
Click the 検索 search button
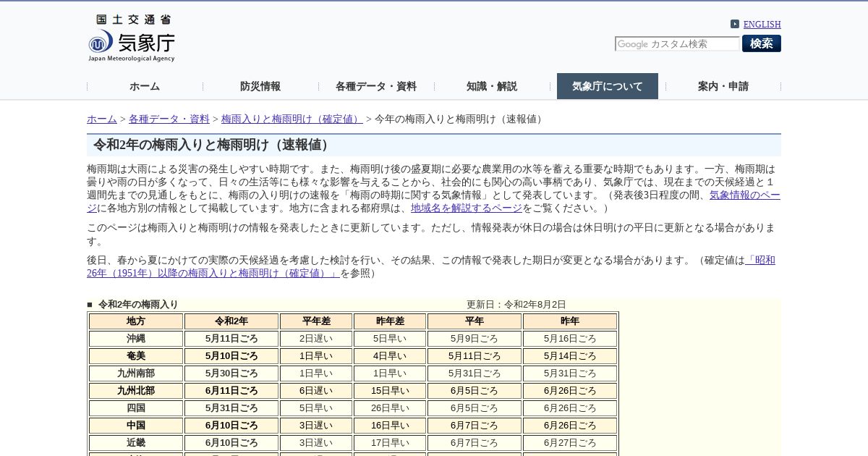[762, 43]
